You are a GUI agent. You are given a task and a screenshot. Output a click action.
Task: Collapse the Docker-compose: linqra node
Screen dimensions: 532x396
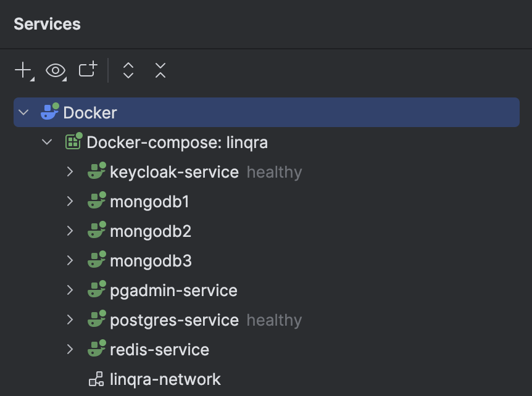(x=46, y=141)
